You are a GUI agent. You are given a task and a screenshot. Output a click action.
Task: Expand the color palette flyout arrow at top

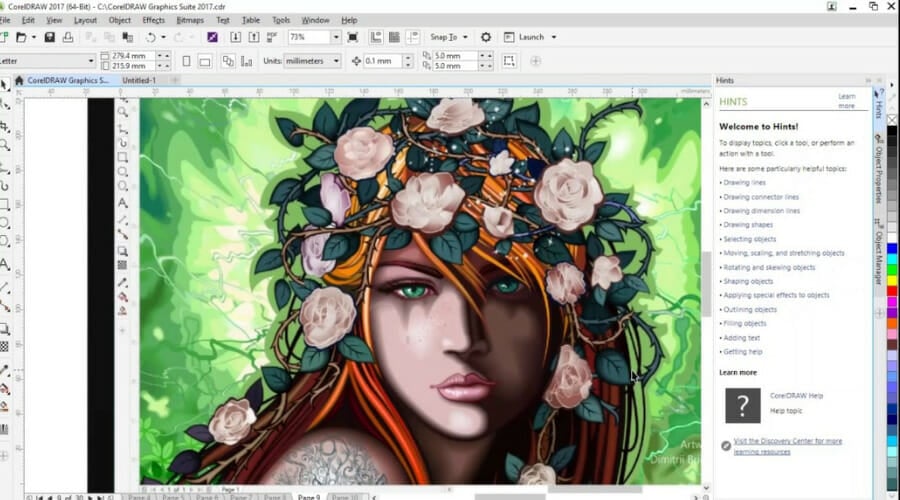coord(891,85)
